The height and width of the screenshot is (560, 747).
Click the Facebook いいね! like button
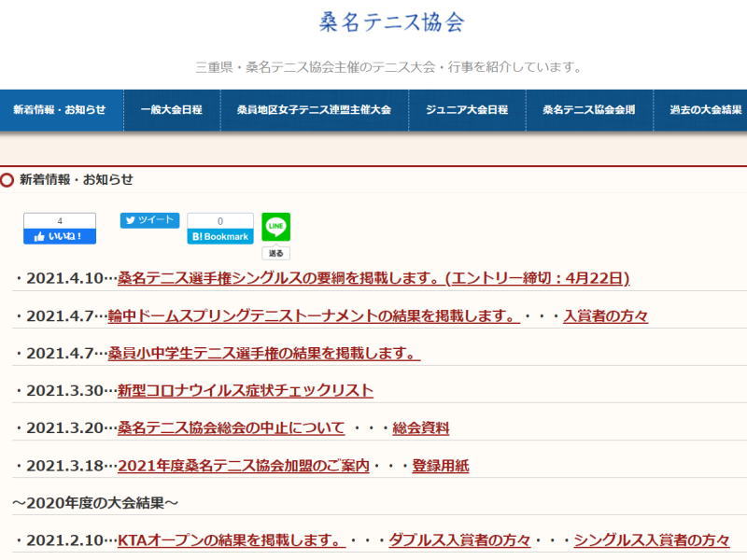click(x=60, y=236)
